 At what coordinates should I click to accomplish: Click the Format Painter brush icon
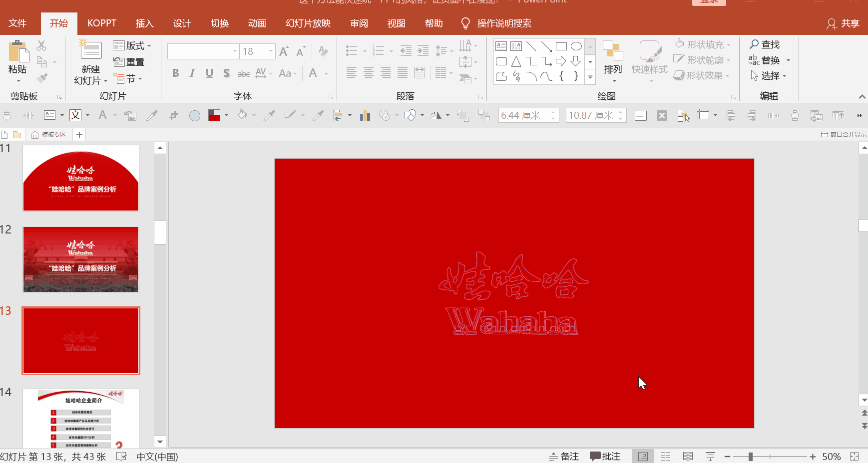[x=42, y=78]
